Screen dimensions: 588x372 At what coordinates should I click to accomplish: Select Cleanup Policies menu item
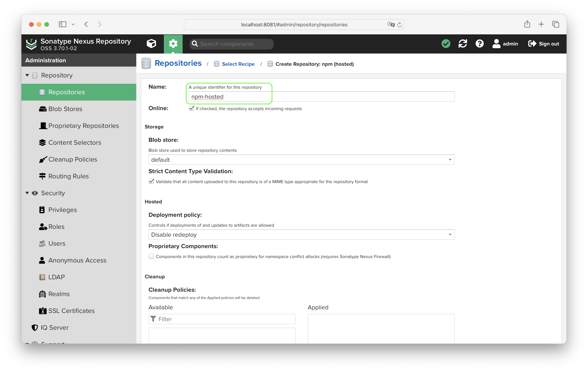click(x=72, y=159)
